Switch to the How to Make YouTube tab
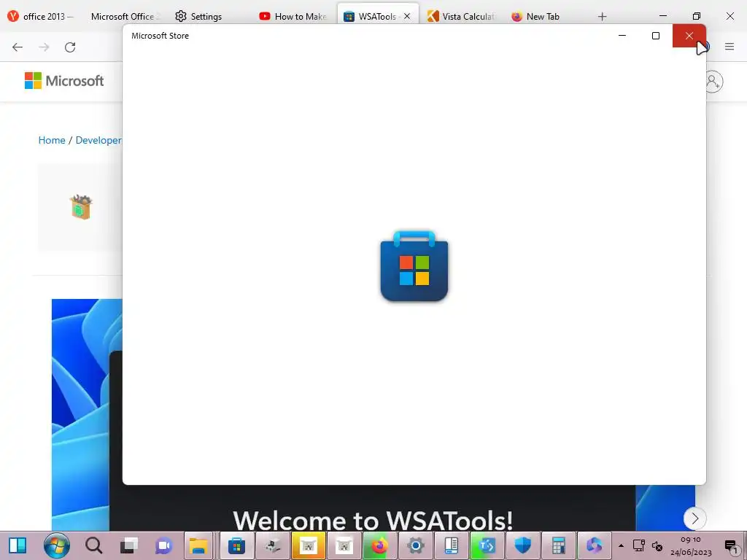The width and height of the screenshot is (747, 560). pos(293,16)
